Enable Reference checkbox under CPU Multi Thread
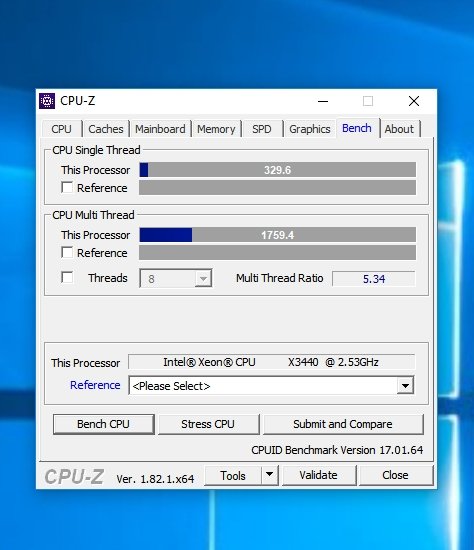This screenshot has height=550, width=474. 67,253
